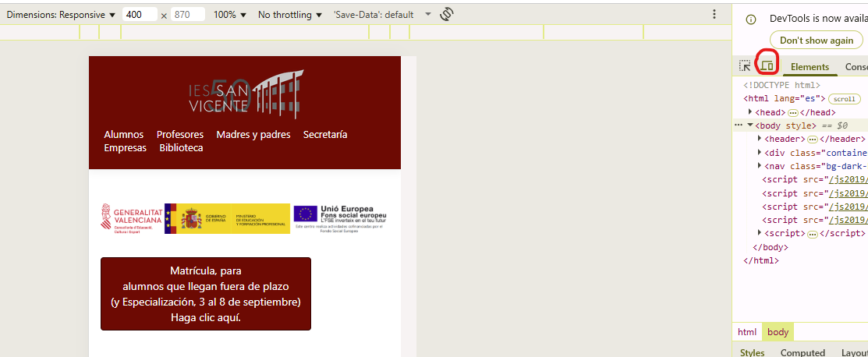Open the Secretaría navigation link
Image resolution: width=868 pixels, height=357 pixels.
pos(325,134)
